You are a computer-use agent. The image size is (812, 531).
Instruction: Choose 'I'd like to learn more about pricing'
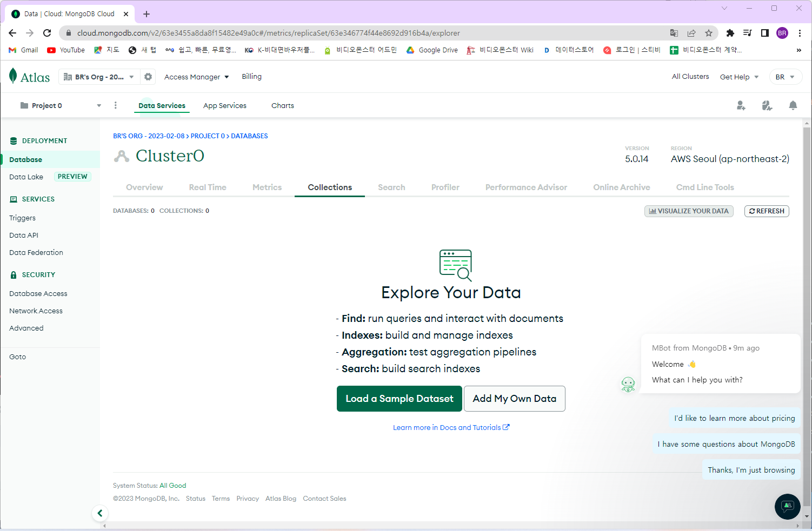(734, 418)
